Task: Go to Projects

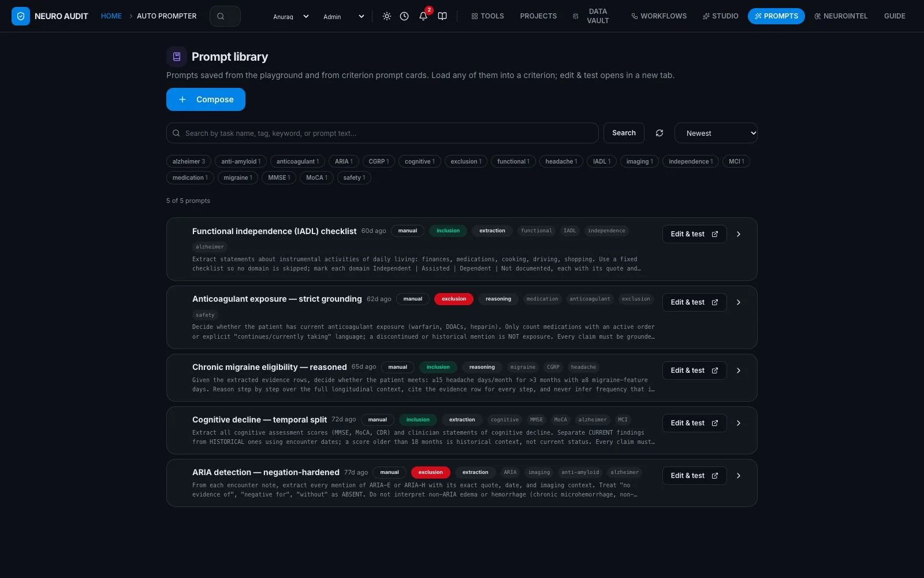Action: 538,16
